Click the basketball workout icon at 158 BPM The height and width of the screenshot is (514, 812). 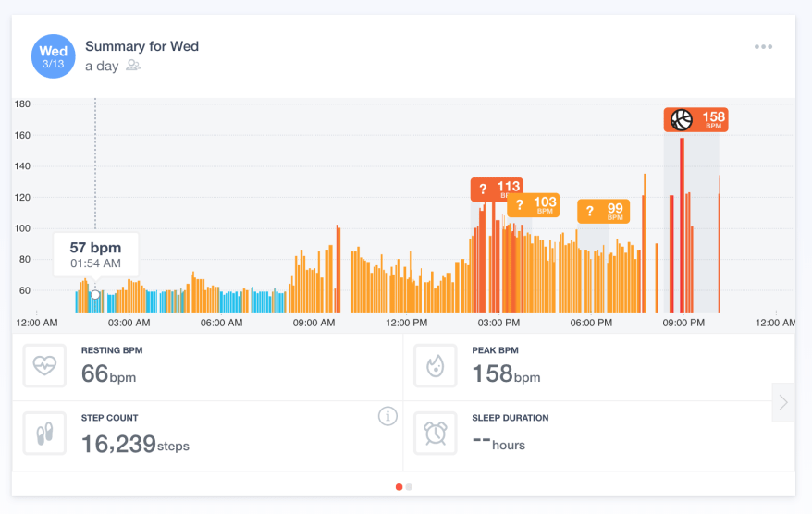682,119
